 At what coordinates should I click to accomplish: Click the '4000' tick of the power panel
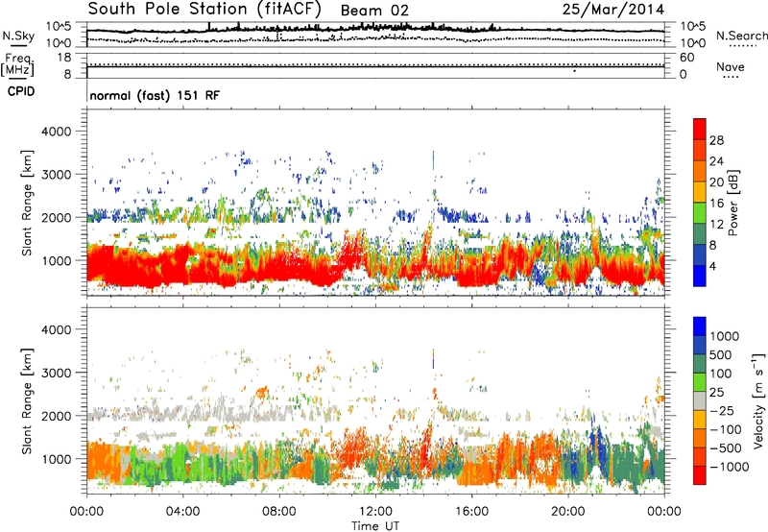(x=56, y=132)
